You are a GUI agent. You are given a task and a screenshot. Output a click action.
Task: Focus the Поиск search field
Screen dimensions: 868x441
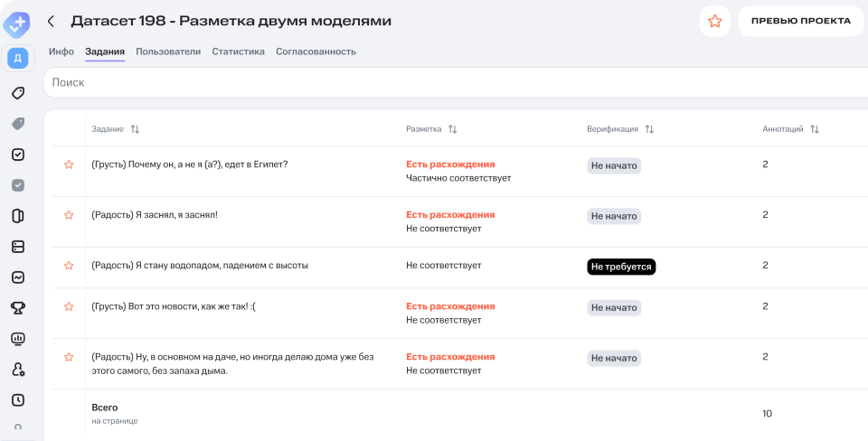(x=456, y=82)
